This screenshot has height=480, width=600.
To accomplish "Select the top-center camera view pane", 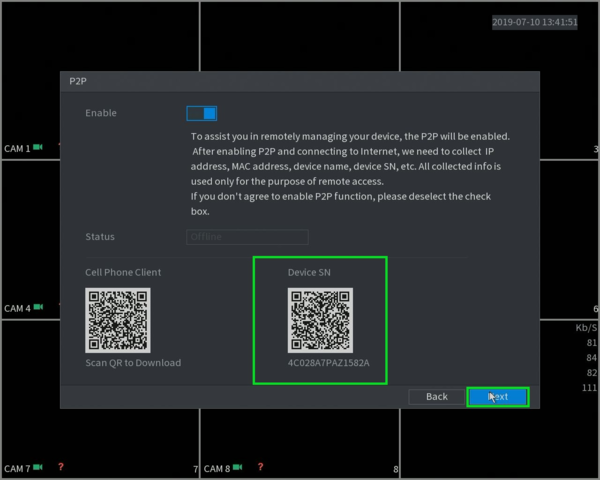I will click(x=300, y=36).
